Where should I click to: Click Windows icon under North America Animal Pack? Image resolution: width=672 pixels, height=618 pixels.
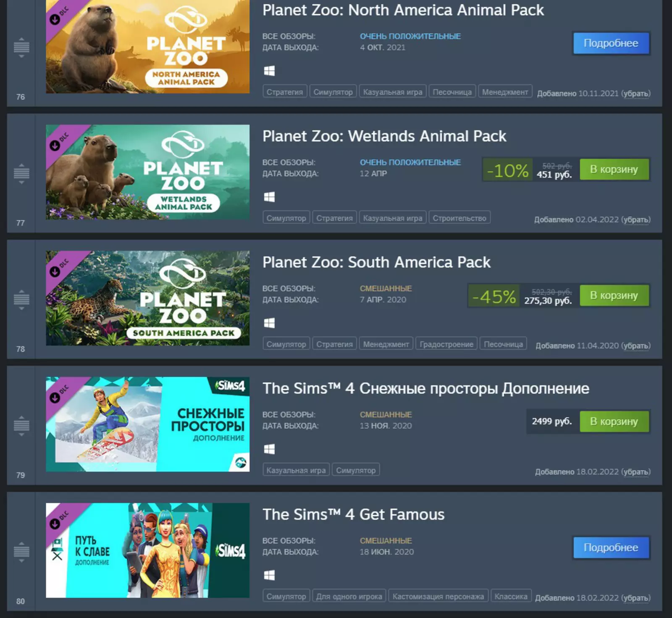269,71
